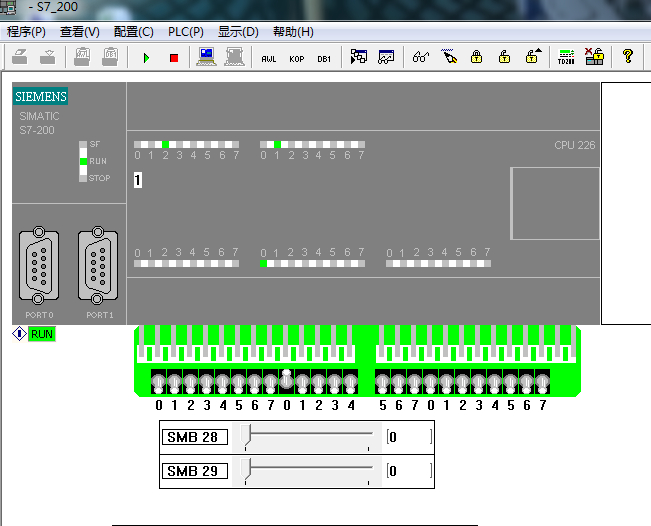The height and width of the screenshot is (526, 651).
Task: Open help with question mark icon
Action: (x=628, y=56)
